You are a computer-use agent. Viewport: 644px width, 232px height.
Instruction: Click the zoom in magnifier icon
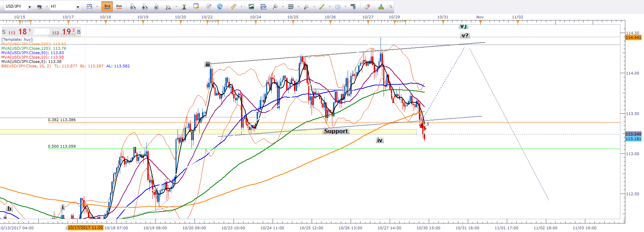pyautogui.click(x=133, y=6)
